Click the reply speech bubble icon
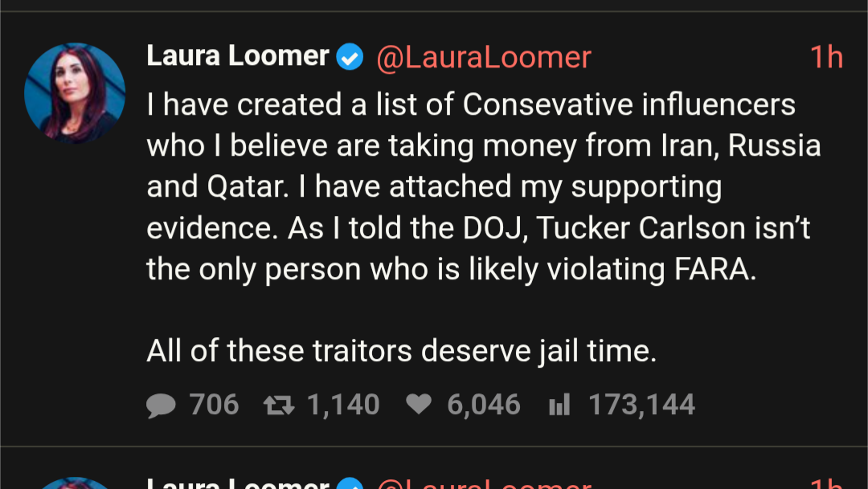The image size is (868, 489). (161, 405)
